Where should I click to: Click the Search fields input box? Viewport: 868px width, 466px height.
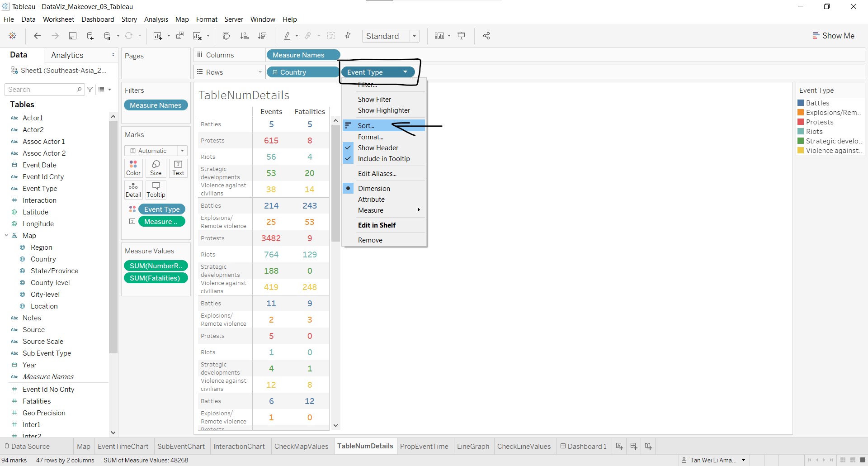42,90
